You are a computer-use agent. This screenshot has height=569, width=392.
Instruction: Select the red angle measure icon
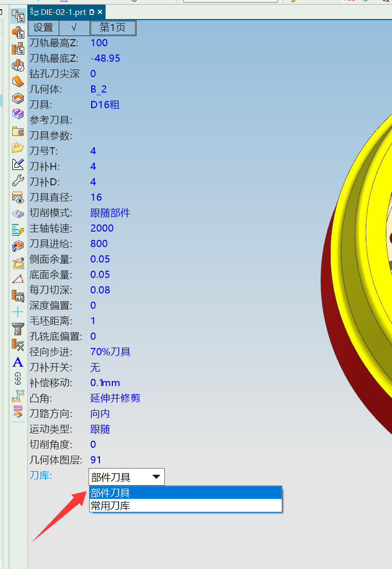tap(18, 279)
